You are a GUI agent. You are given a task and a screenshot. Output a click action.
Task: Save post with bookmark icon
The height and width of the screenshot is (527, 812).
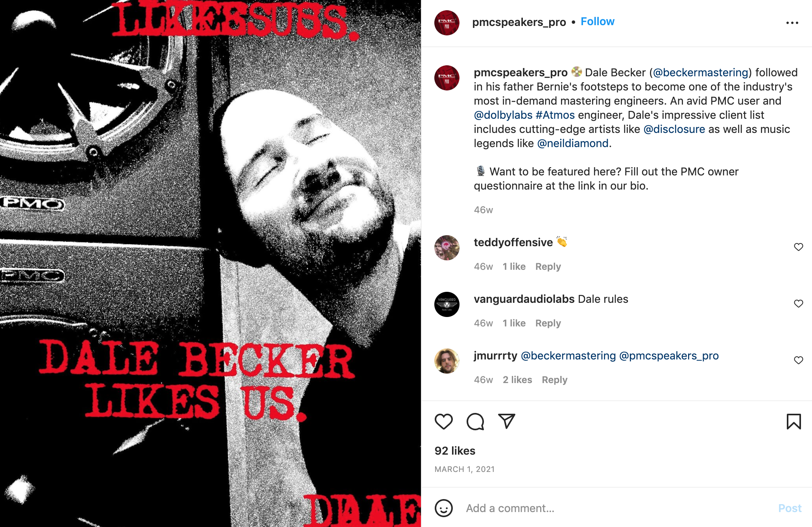coord(794,422)
